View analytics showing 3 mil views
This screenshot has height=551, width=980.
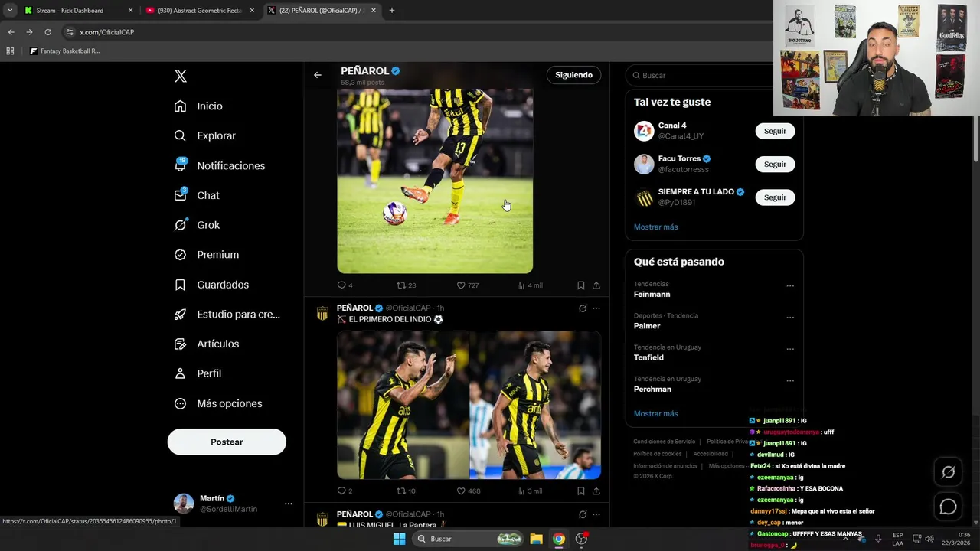tap(529, 491)
